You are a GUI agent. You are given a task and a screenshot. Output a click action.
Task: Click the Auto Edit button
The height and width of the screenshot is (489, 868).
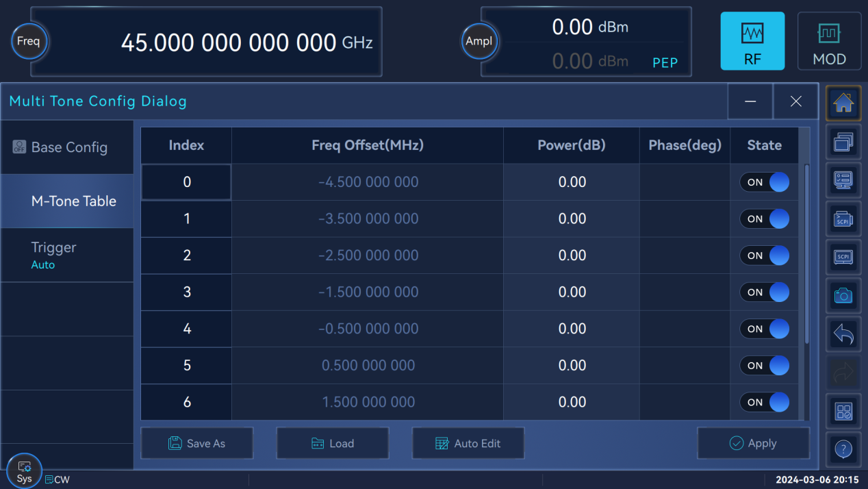(468, 443)
